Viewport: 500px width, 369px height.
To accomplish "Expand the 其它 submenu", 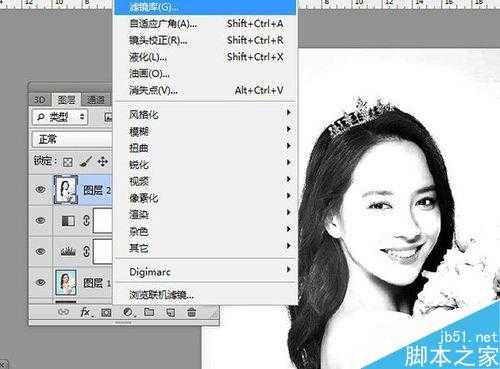I will click(205, 248).
